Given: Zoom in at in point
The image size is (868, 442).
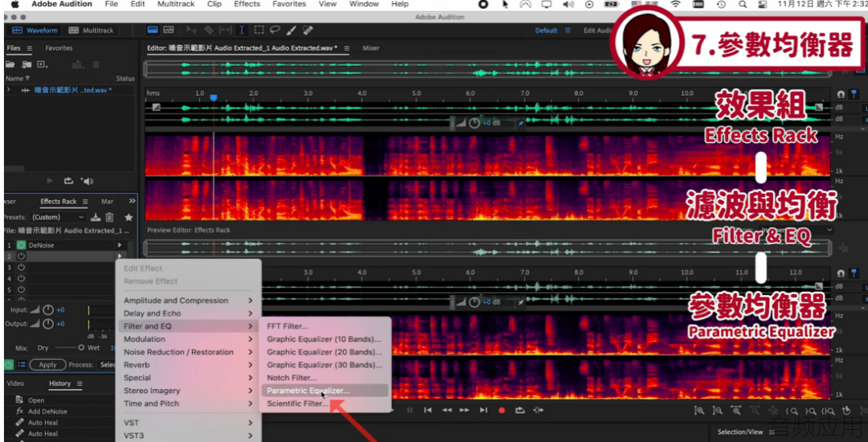Looking at the screenshot, I should 792,411.
